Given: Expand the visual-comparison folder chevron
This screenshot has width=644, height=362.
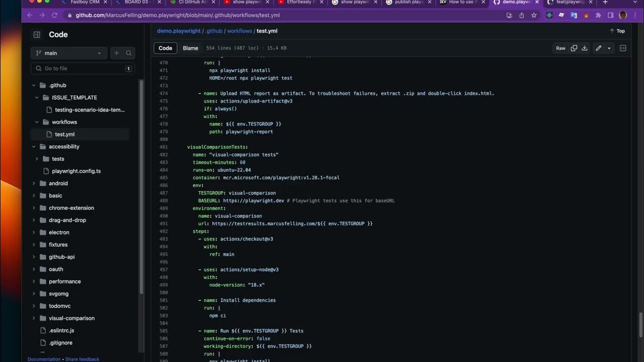Looking at the screenshot, I should click(x=34, y=318).
